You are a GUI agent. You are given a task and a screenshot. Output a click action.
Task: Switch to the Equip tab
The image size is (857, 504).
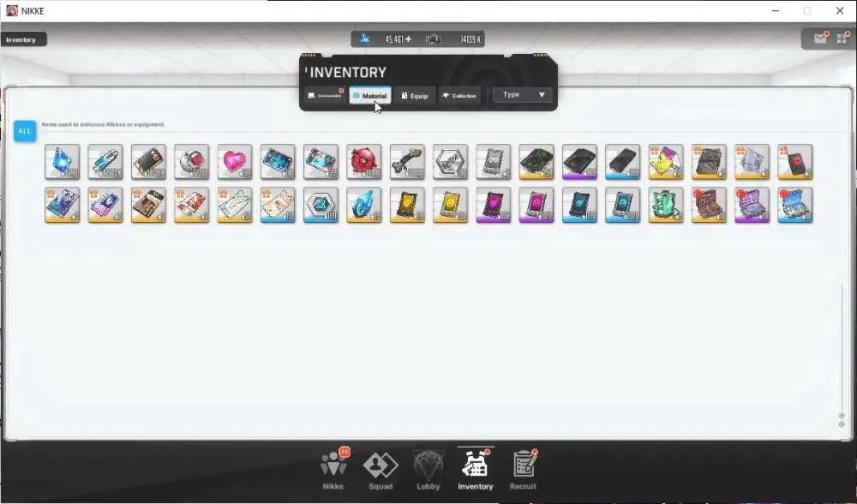415,96
